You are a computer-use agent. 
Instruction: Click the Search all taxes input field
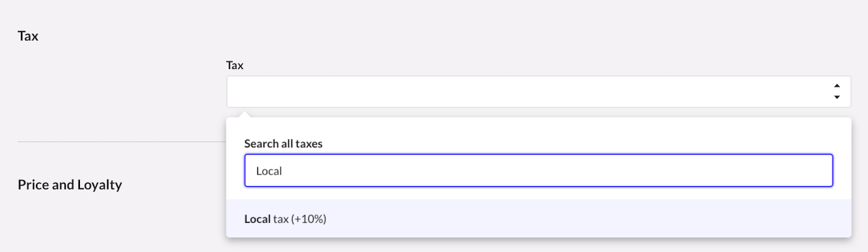(x=538, y=171)
